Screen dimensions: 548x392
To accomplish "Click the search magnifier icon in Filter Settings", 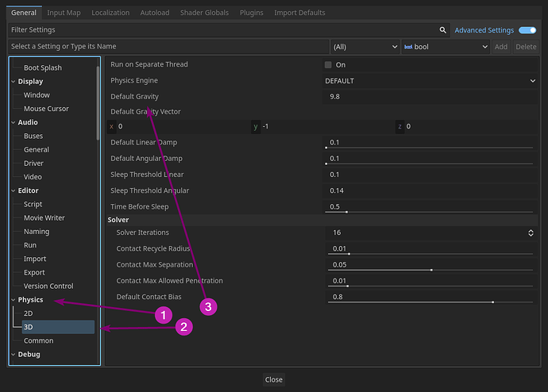I will (x=442, y=30).
